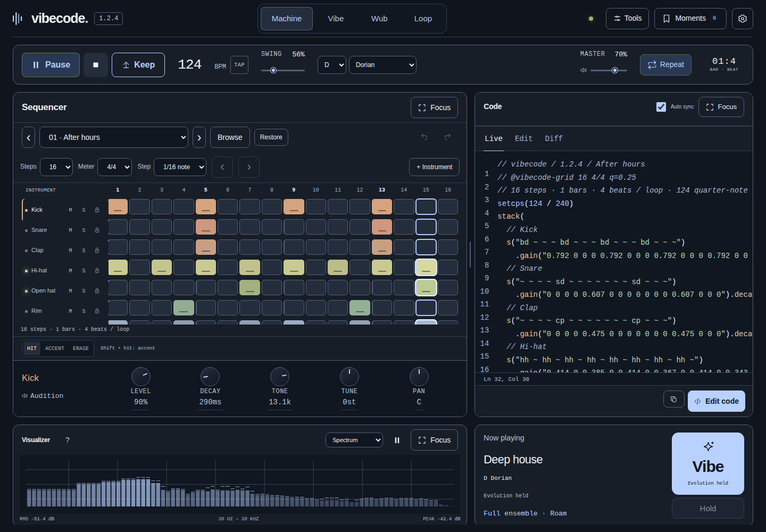
Task: Open the settings gear icon
Action: 743,19
